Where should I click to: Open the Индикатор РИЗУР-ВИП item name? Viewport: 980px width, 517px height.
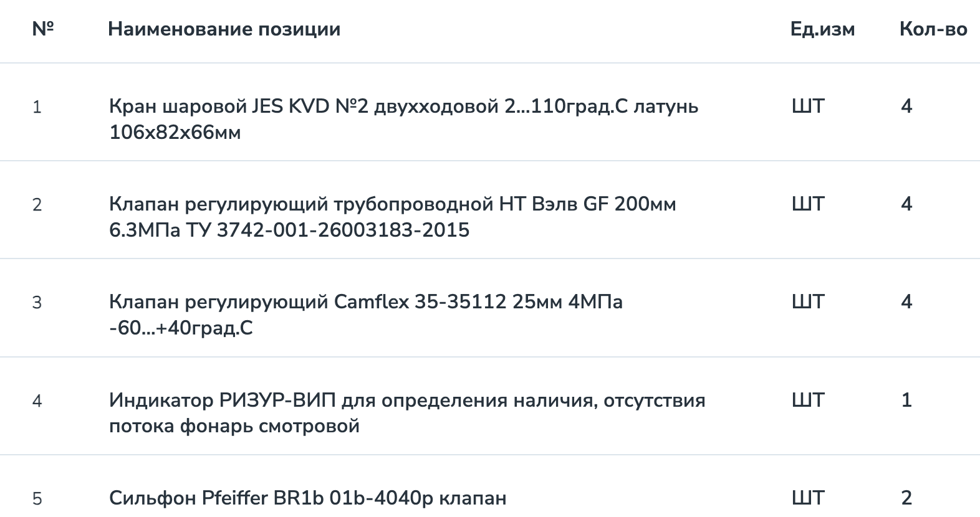click(406, 412)
